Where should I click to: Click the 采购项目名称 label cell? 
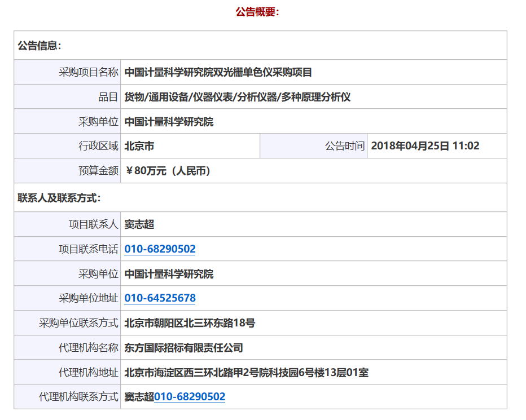click(x=88, y=72)
